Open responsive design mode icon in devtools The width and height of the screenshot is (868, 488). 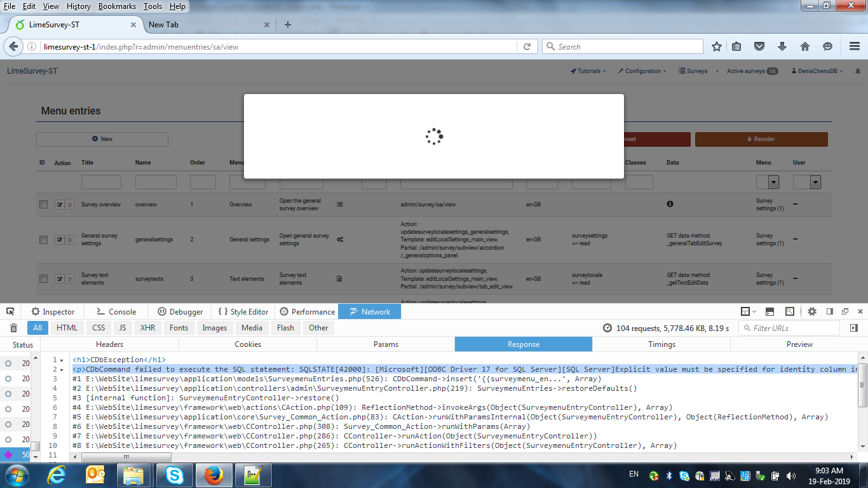click(790, 311)
